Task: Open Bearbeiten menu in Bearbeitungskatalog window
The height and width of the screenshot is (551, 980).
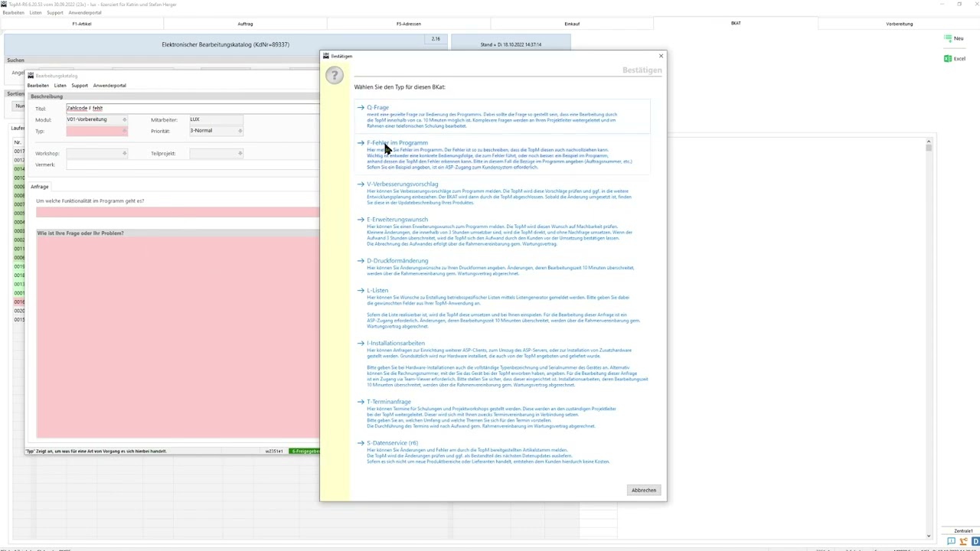Action: 38,86
